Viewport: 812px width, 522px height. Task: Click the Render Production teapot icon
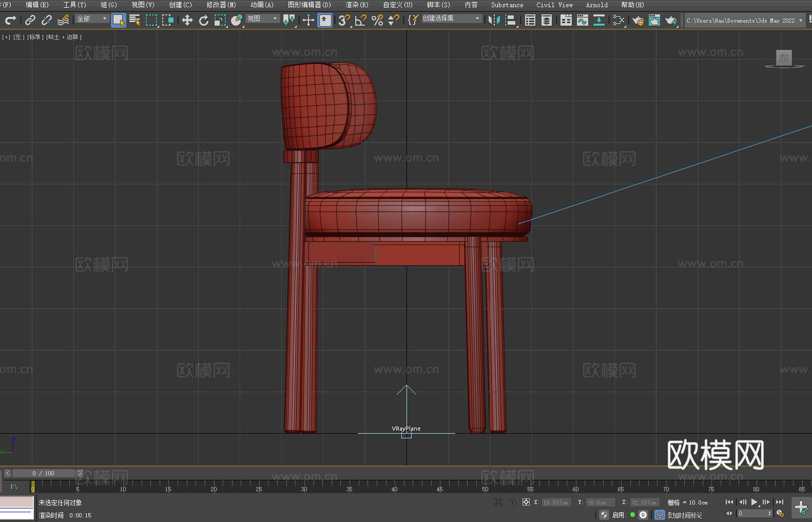tap(671, 20)
